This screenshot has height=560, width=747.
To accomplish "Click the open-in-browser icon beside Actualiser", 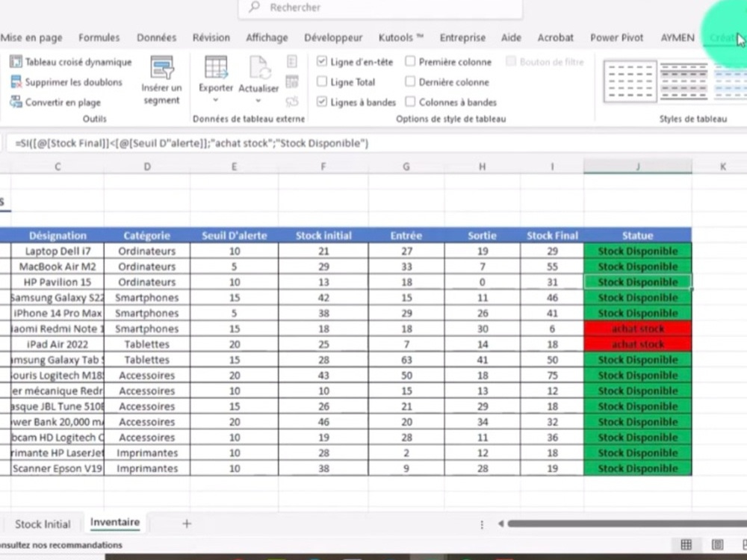I will point(292,82).
